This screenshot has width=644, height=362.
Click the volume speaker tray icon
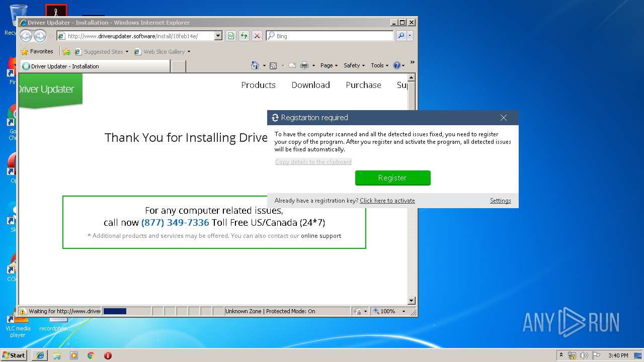coord(584,355)
